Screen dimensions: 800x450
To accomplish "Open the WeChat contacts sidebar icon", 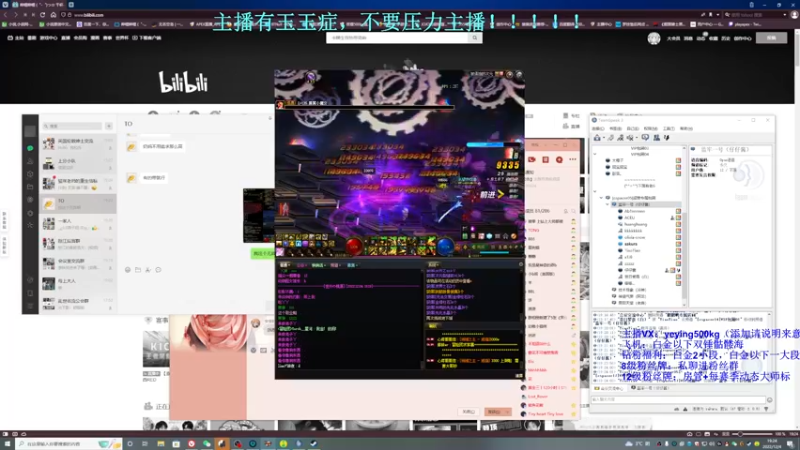I will [30, 161].
